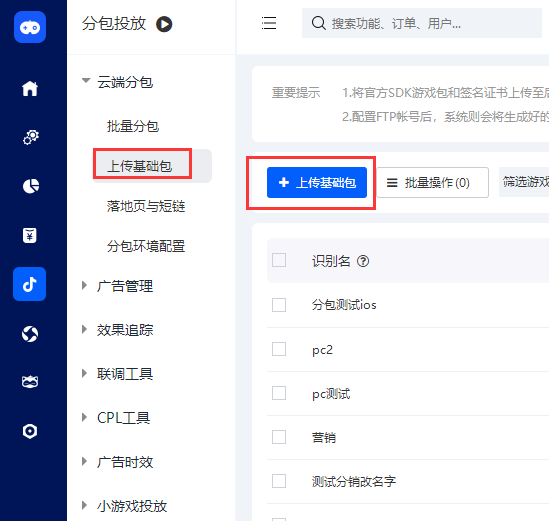Click the search box 搜索功能、订单、用户
Screen dimensions: 549x521
[x=422, y=23]
